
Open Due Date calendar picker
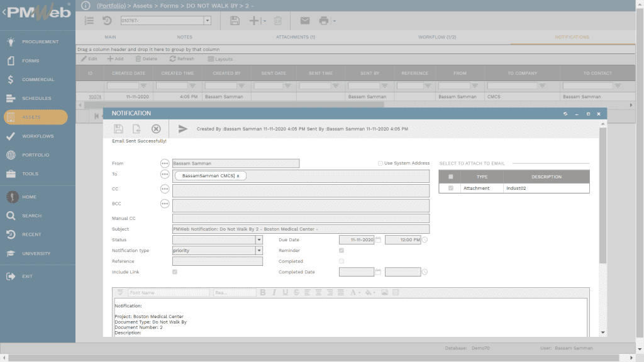tap(378, 239)
